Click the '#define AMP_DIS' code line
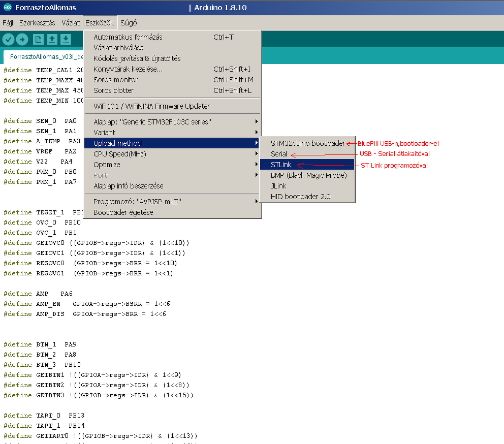The width and height of the screenshot is (504, 444). (x=85, y=314)
